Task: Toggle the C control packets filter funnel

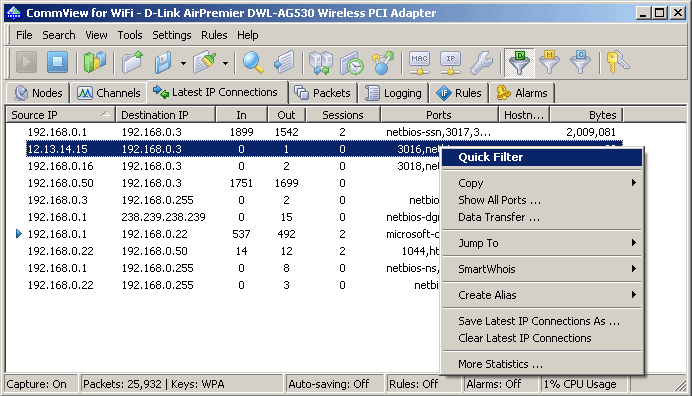Action: [x=581, y=62]
